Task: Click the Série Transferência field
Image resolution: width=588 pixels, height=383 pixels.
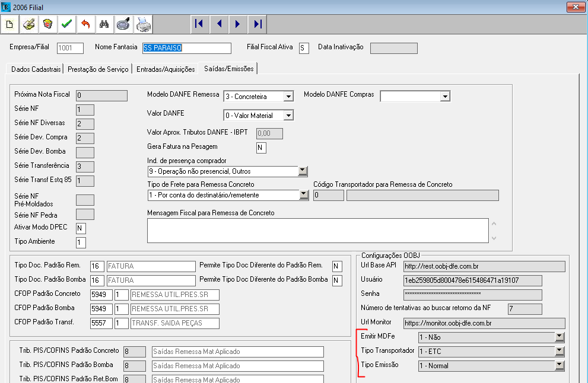Action: [x=85, y=167]
